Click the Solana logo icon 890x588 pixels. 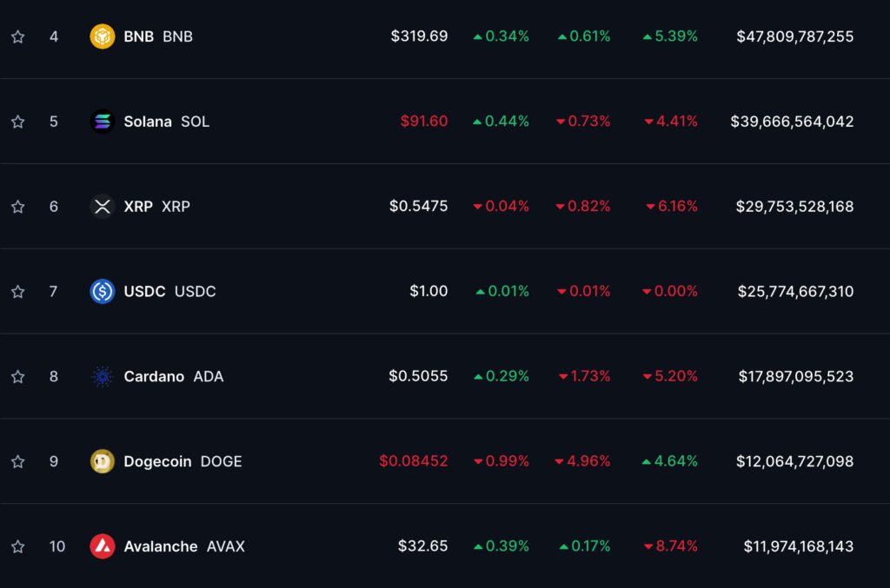coord(103,122)
